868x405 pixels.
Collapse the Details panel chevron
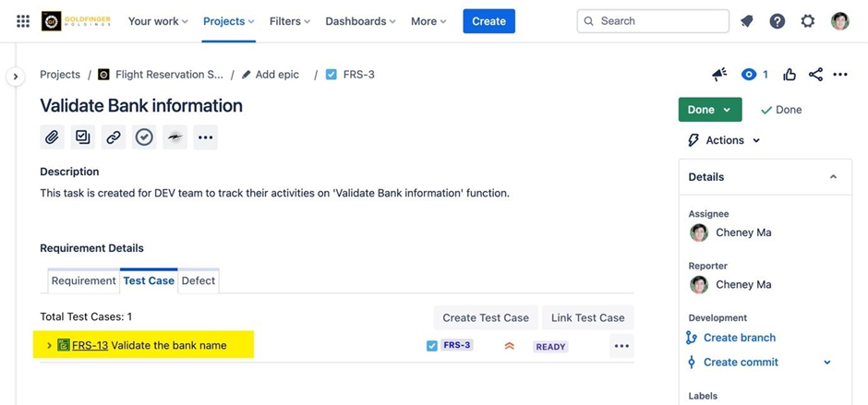pyautogui.click(x=833, y=177)
